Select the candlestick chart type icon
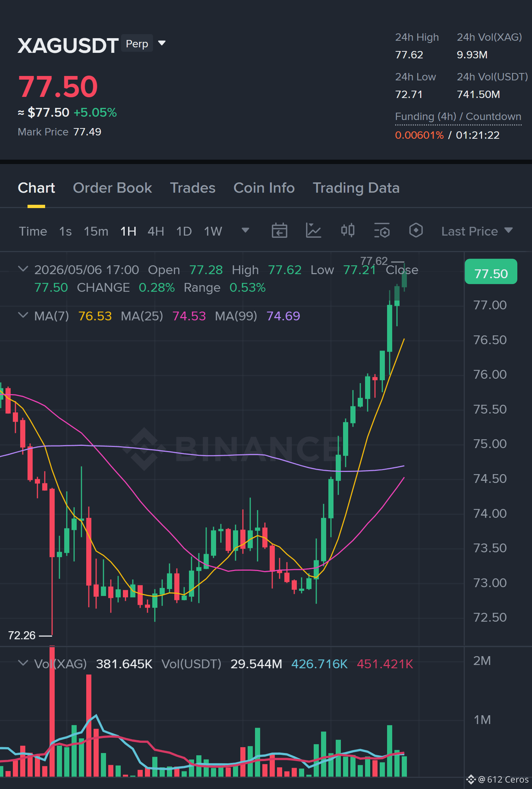The width and height of the screenshot is (532, 789). point(347,230)
